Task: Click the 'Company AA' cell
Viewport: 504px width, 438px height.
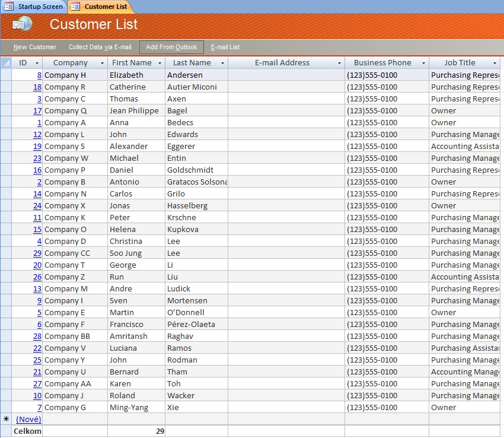Action: (x=75, y=383)
